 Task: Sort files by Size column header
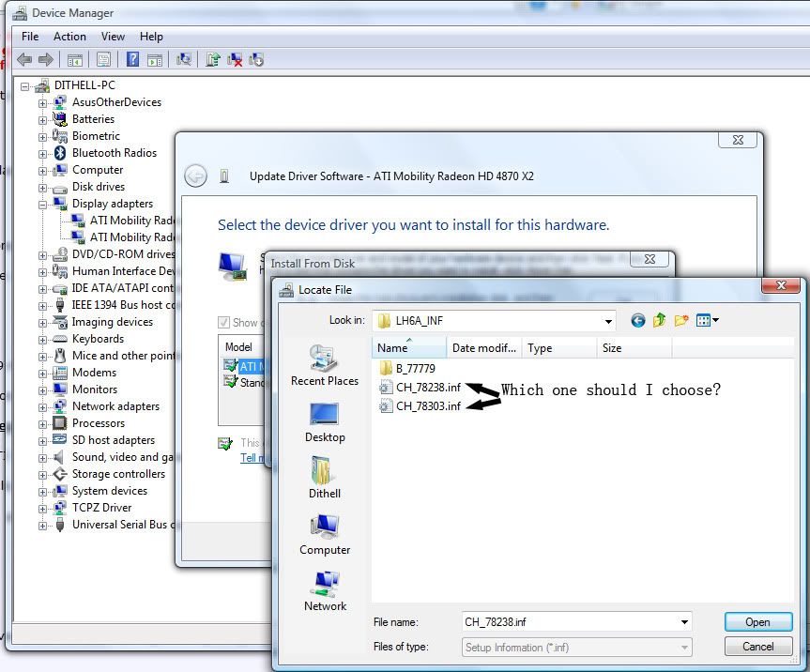pyautogui.click(x=634, y=347)
